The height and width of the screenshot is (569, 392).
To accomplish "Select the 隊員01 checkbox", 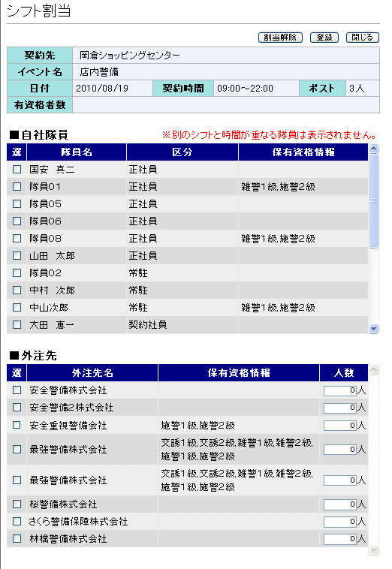I will point(17,186).
